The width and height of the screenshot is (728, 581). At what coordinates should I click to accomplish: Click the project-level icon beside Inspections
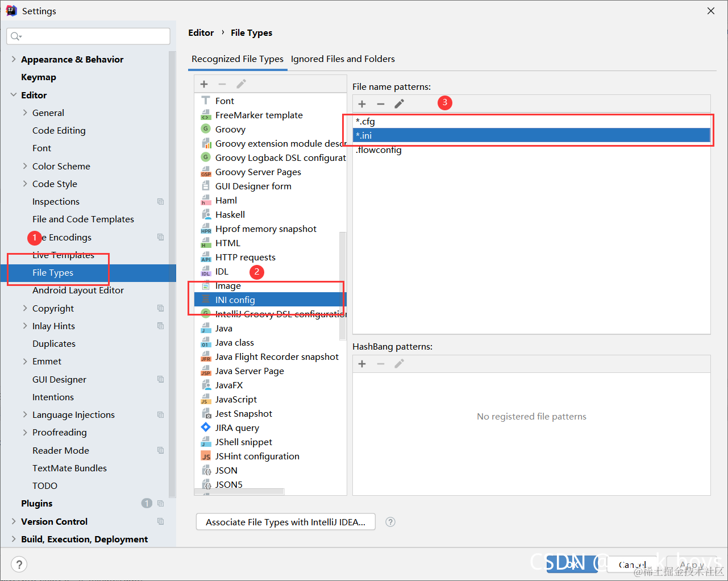[x=160, y=202]
